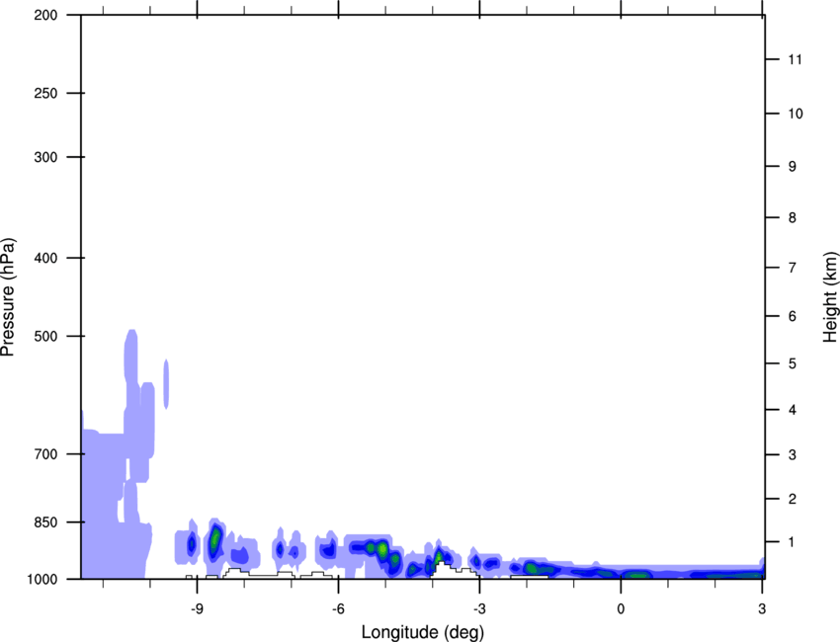840x642 pixels.
Task: Click the 7 km height label
Action: [x=793, y=268]
